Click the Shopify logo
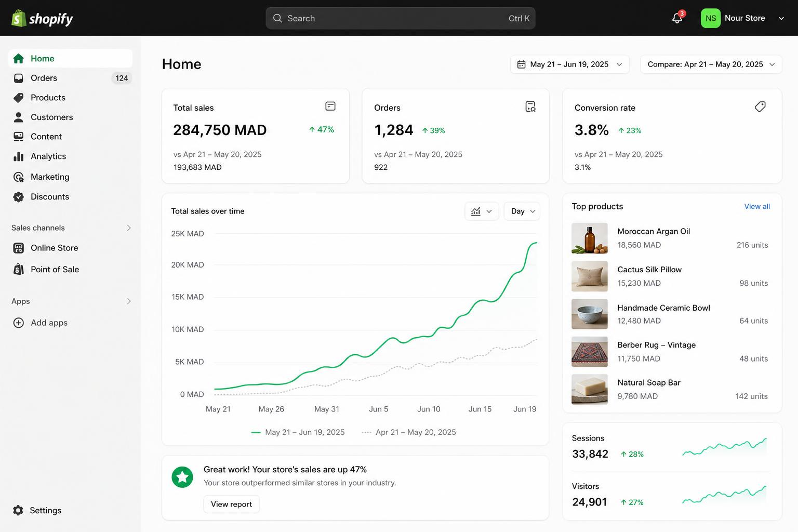This screenshot has height=532, width=798. coord(42,18)
